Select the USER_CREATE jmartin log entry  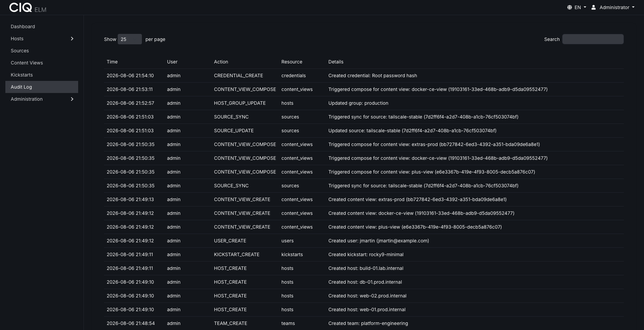coord(364,241)
